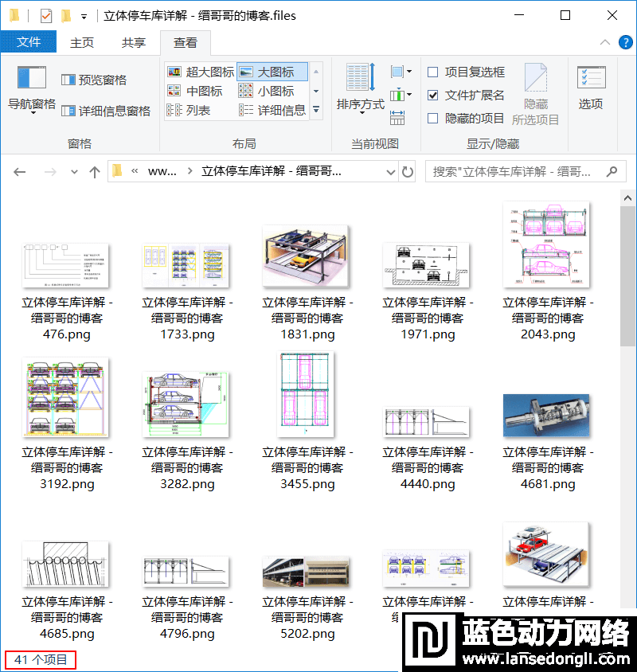The image size is (637, 672).
Task: Select Extra large icons (超大图标) layout
Action: pos(201,72)
